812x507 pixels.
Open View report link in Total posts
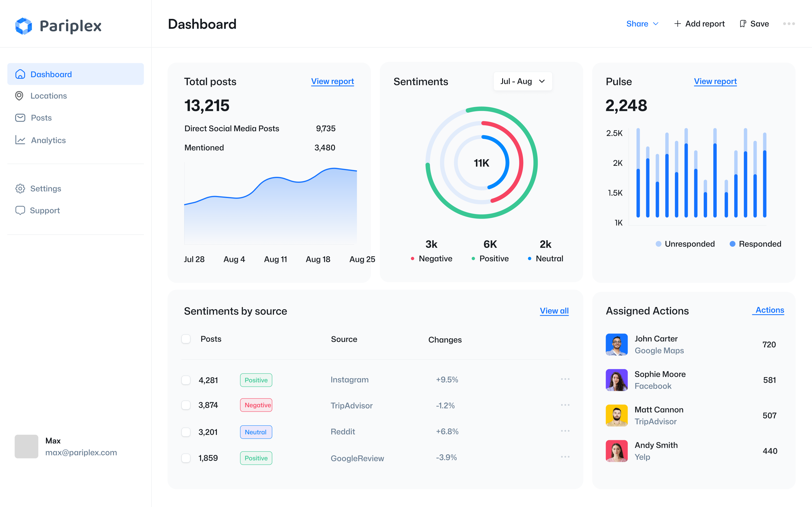click(x=332, y=81)
